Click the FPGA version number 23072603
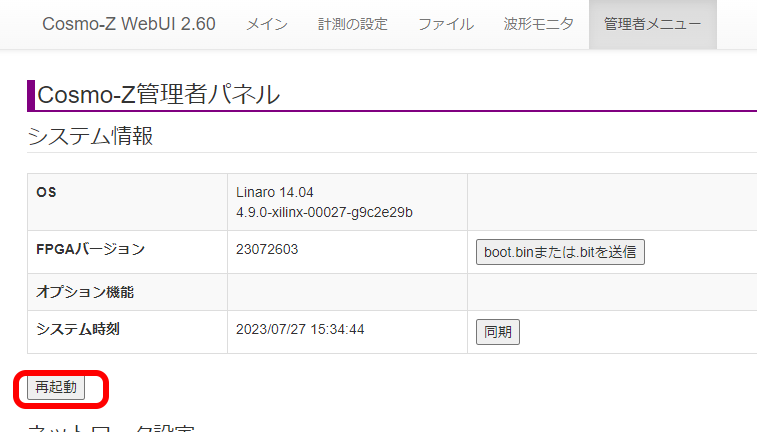This screenshot has width=757, height=432. (x=266, y=250)
